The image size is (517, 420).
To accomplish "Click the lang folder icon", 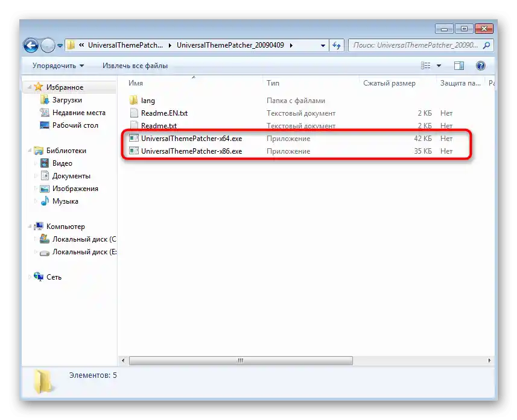I will (x=133, y=100).
